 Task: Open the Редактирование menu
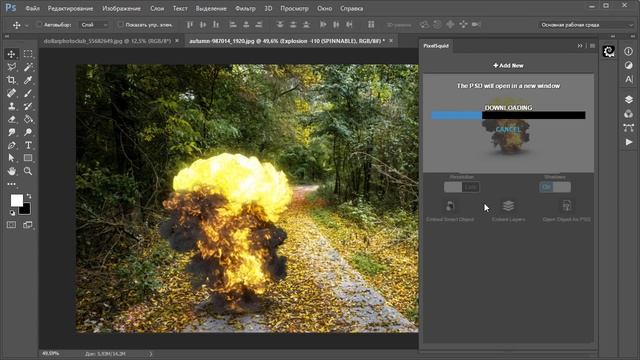click(x=70, y=8)
